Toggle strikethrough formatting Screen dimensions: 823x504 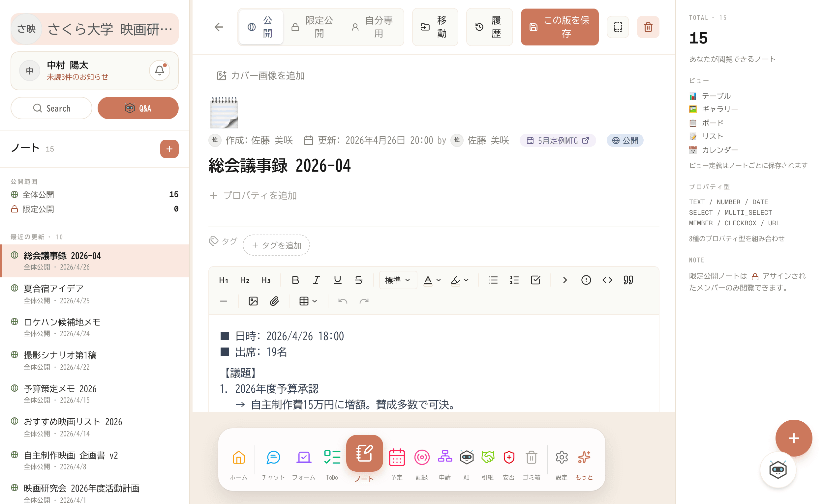click(x=358, y=280)
